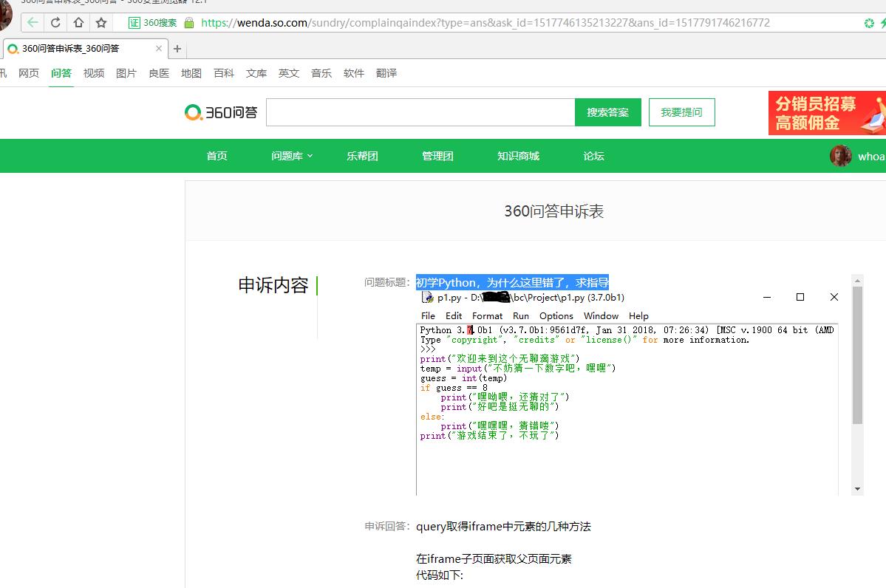Click the 申诉回答 label
This screenshot has width=886, height=588.
point(387,527)
